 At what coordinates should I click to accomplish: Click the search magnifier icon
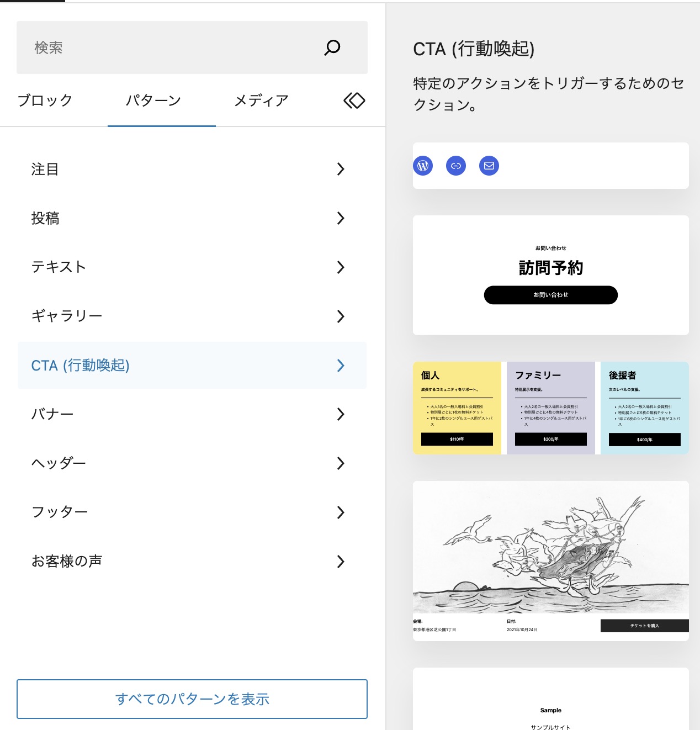(x=332, y=47)
